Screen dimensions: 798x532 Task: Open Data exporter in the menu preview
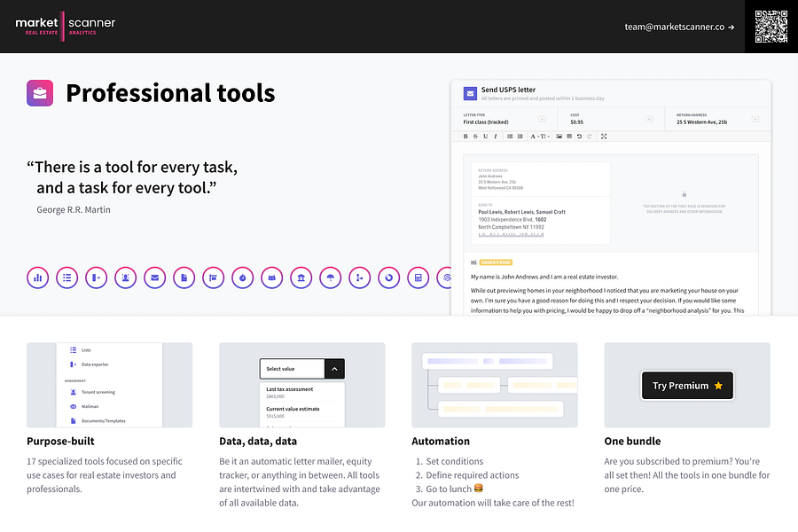tap(89, 364)
